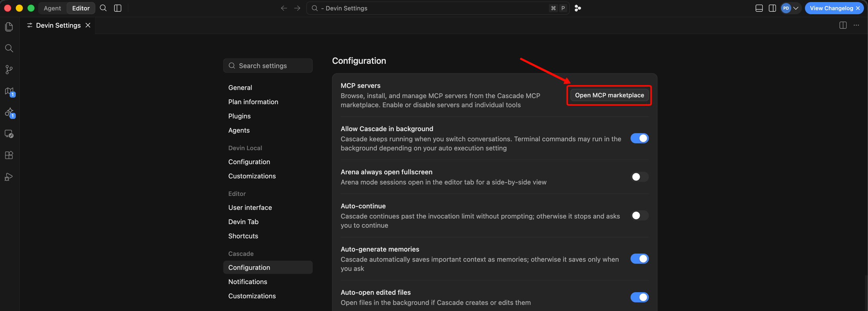Switch to Agent mode
Image resolution: width=868 pixels, height=311 pixels.
52,8
